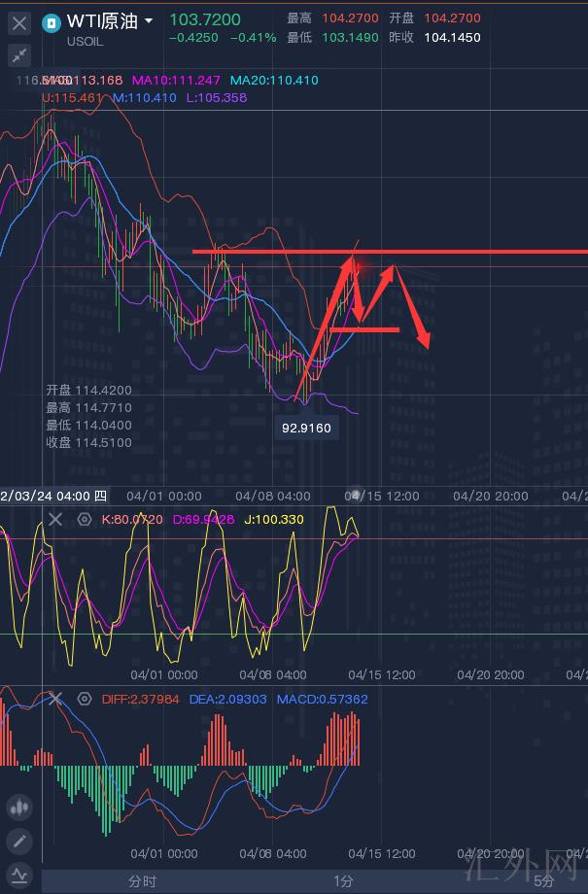Tap the D:69.9428 KDJ value
This screenshot has height=894, width=588.
(203, 520)
